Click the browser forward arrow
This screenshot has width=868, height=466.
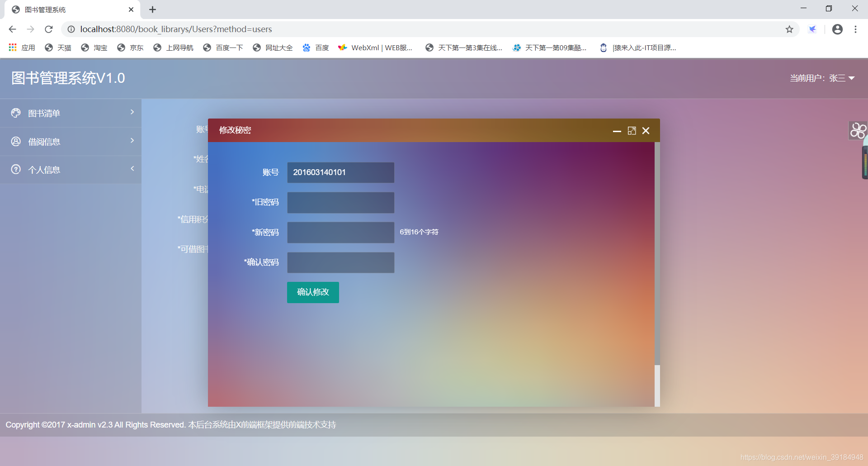point(30,29)
